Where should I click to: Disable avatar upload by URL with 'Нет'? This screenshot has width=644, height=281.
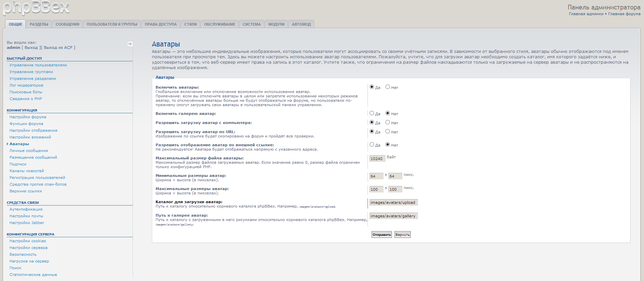(x=387, y=131)
